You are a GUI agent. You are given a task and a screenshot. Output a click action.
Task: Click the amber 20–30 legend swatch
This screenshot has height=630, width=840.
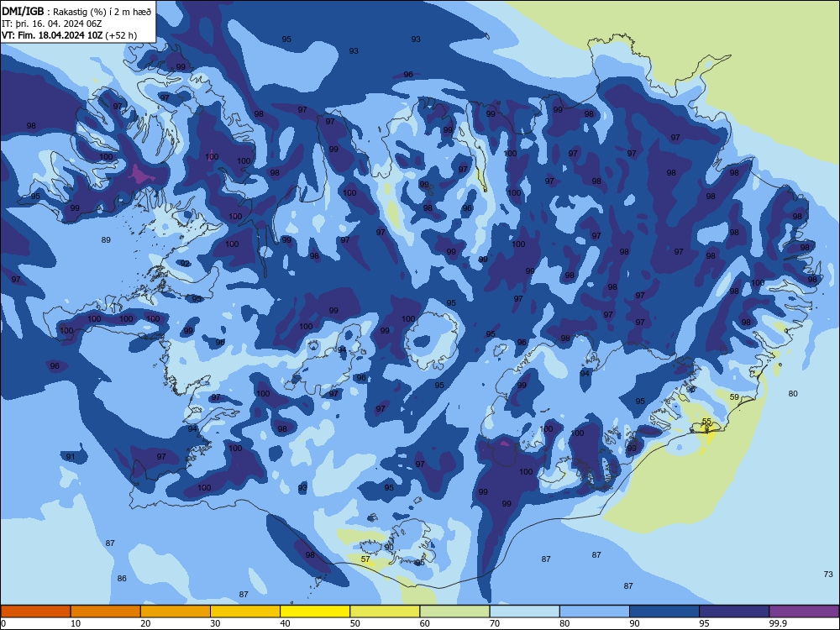tap(176, 612)
